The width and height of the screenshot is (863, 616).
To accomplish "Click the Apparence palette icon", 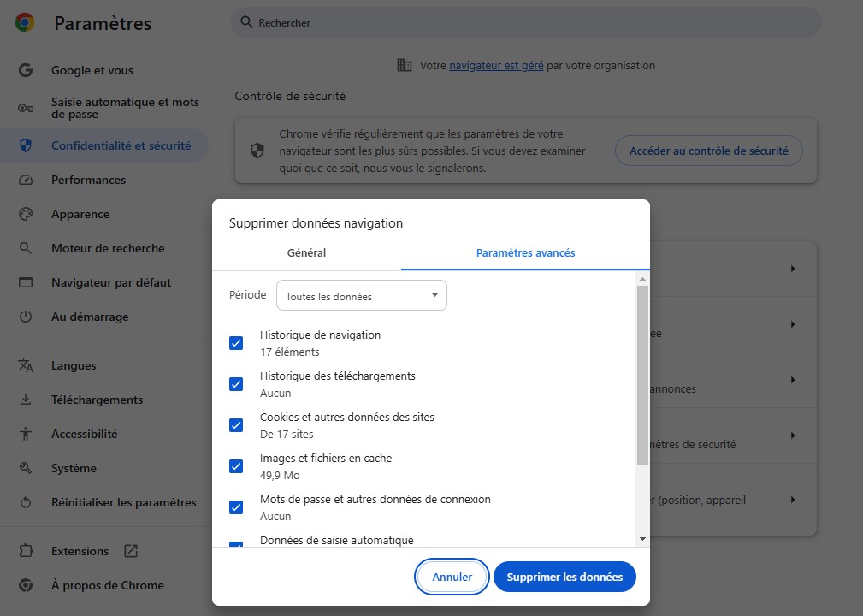I will [x=26, y=214].
